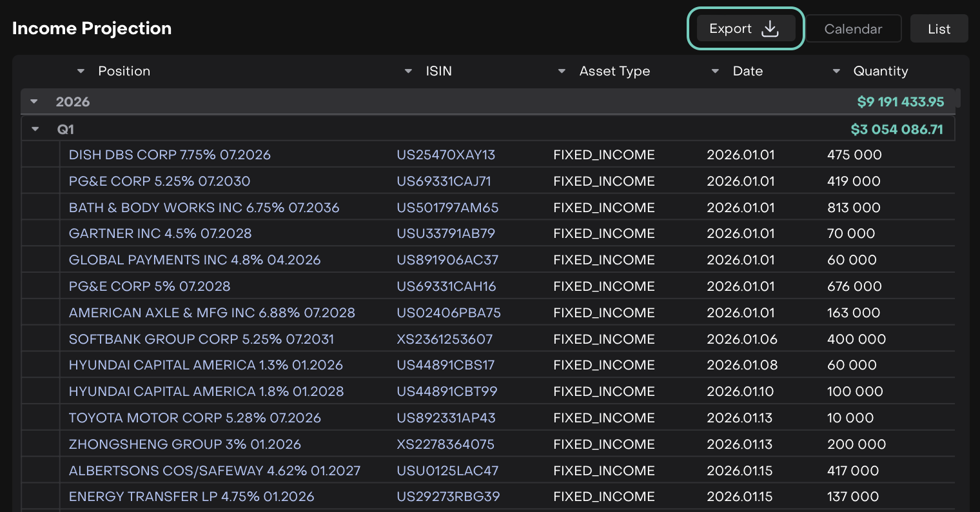
Task: Open the Date column dropdown arrow
Action: (x=715, y=72)
